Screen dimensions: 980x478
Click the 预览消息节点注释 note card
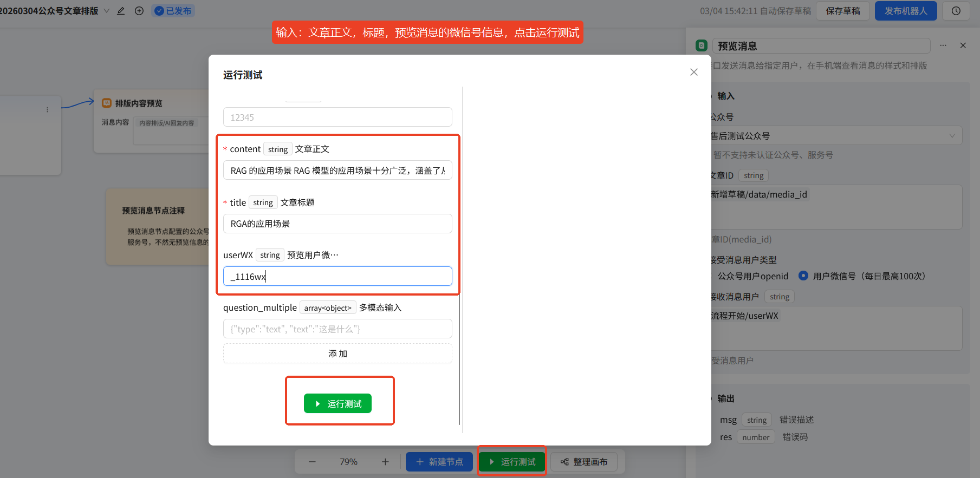tap(158, 226)
